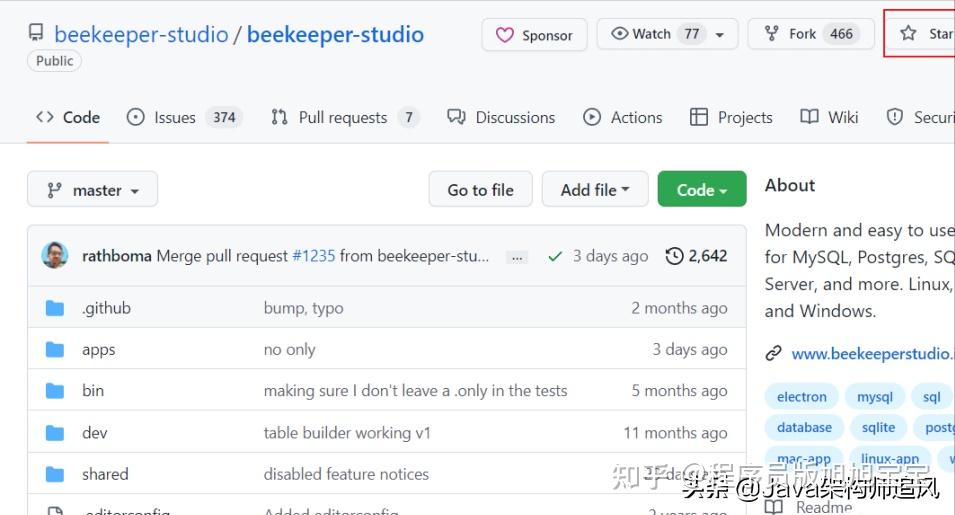
Task: Click the folder icon beside .github
Action: [55, 308]
